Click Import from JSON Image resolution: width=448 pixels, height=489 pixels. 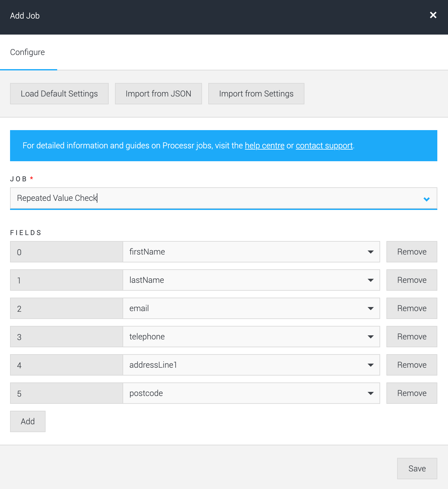click(158, 93)
